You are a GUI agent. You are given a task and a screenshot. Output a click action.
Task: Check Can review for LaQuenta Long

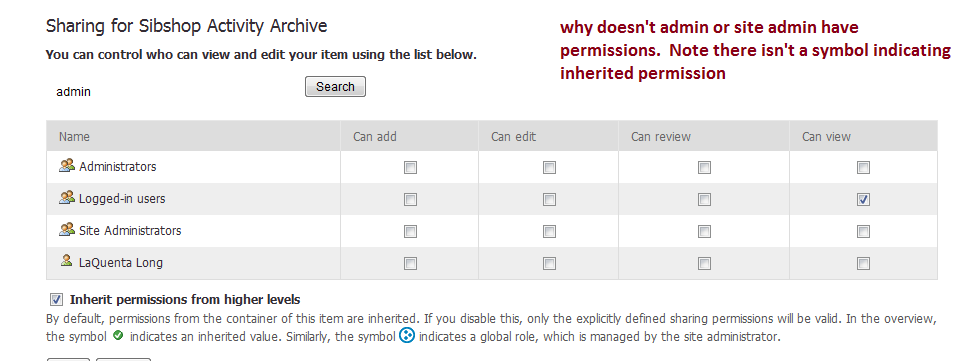tap(704, 264)
